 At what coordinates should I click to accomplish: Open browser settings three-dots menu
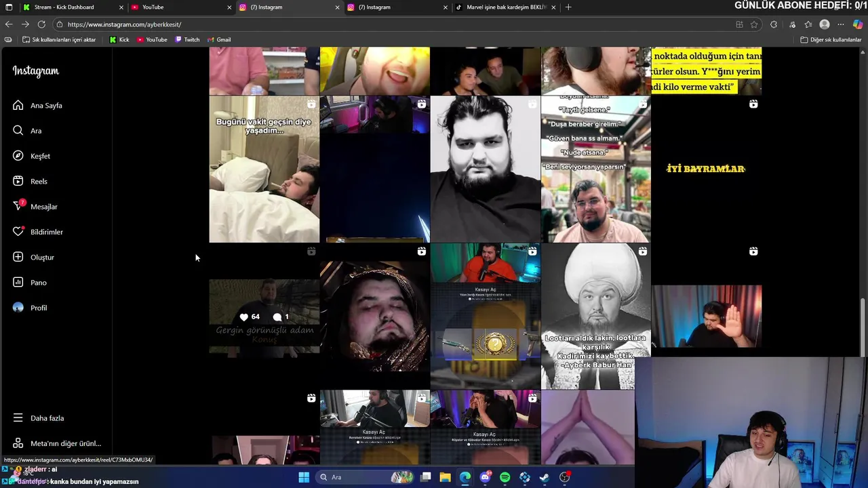842,24
